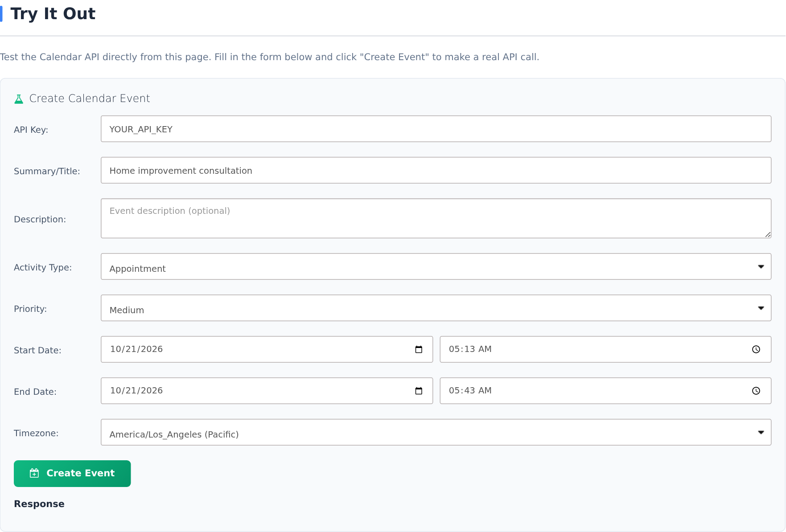Expand the Activity Type dropdown
Screen dimensions: 786x532
coord(436,266)
